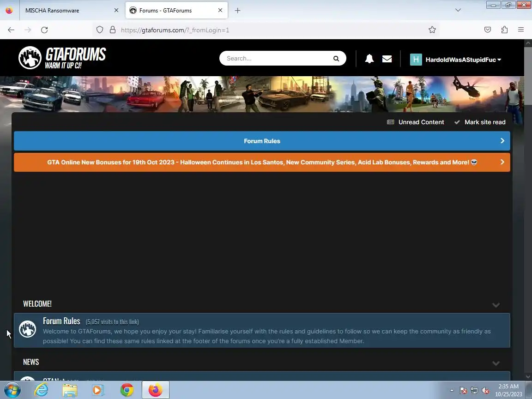Screen dimensions: 532x399
Task: Open a new tab with plus button
Action: (237, 11)
